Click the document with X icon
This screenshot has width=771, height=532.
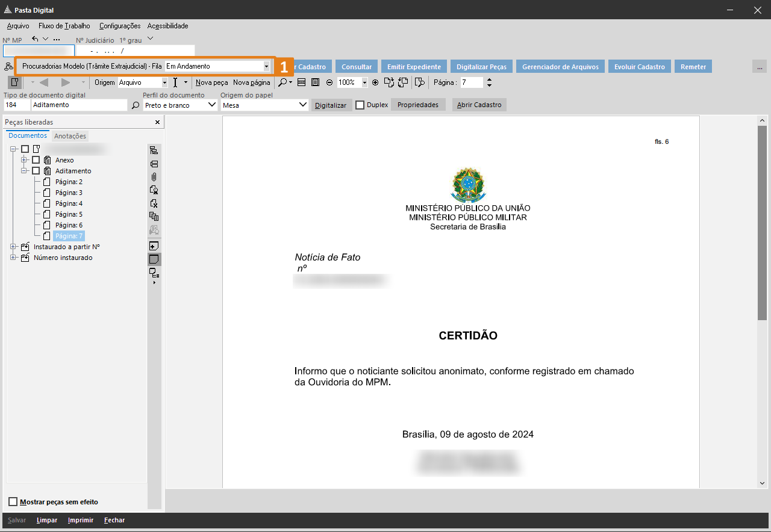point(154,203)
